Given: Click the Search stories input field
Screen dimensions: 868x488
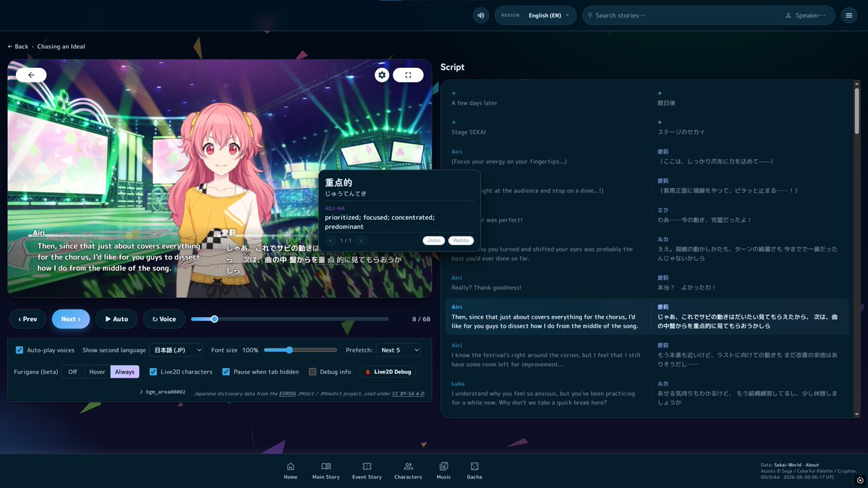Looking at the screenshot, I should click(680, 15).
